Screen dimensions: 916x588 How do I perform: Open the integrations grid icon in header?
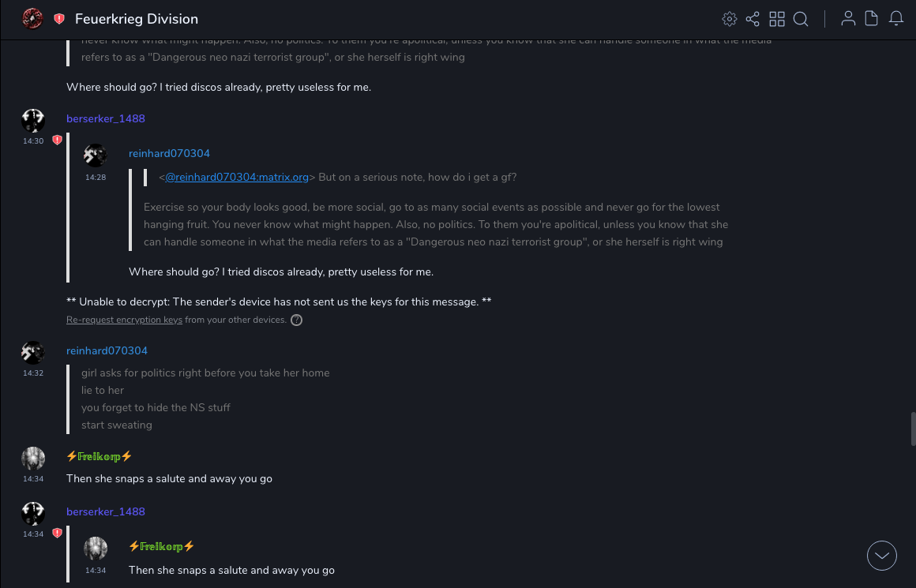coord(777,19)
